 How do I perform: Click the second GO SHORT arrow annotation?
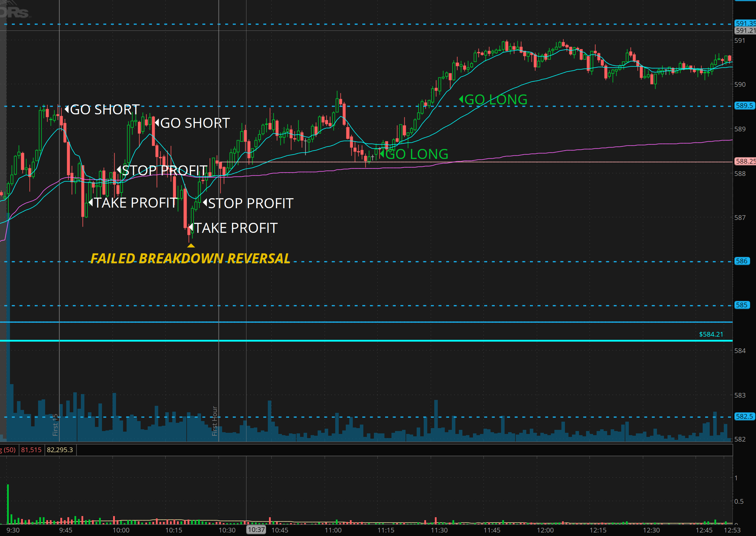click(158, 123)
